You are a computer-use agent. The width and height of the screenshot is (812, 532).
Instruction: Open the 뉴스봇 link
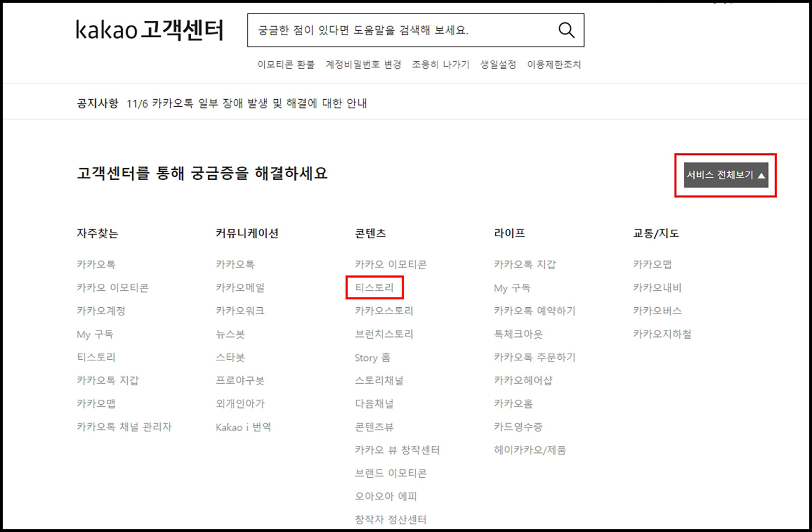(x=230, y=334)
